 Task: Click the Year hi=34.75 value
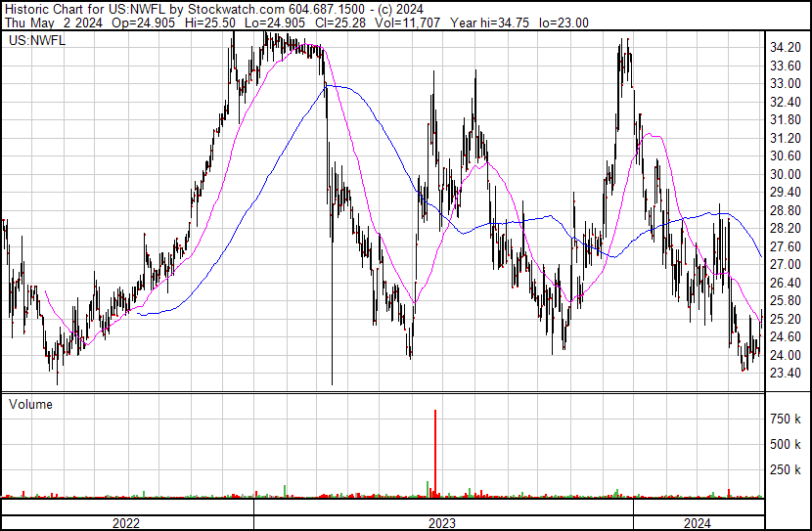pos(489,22)
